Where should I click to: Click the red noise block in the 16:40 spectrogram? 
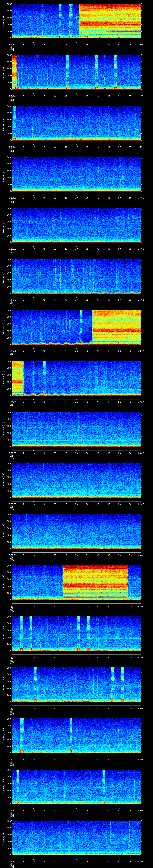pos(95,582)
